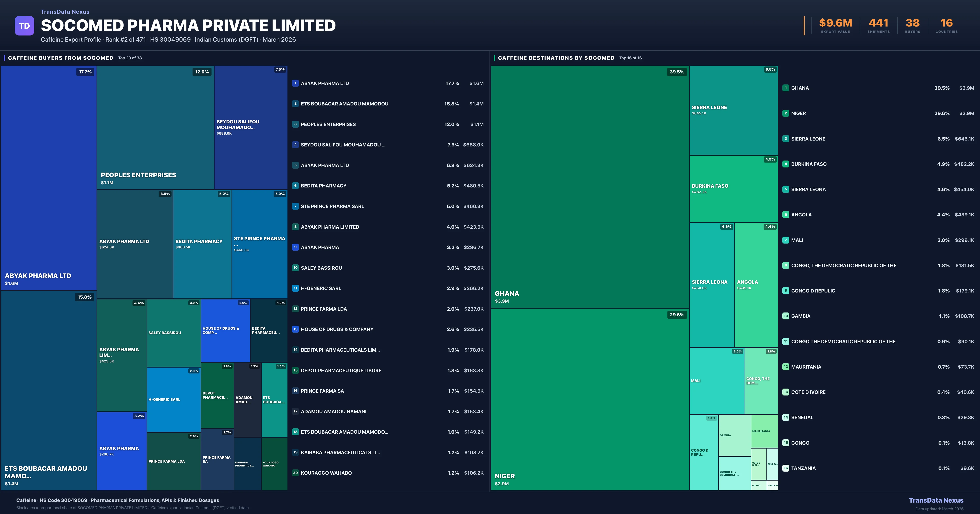Click rank badge 13 for House of Drugs
The image size is (980, 514).
pos(295,329)
